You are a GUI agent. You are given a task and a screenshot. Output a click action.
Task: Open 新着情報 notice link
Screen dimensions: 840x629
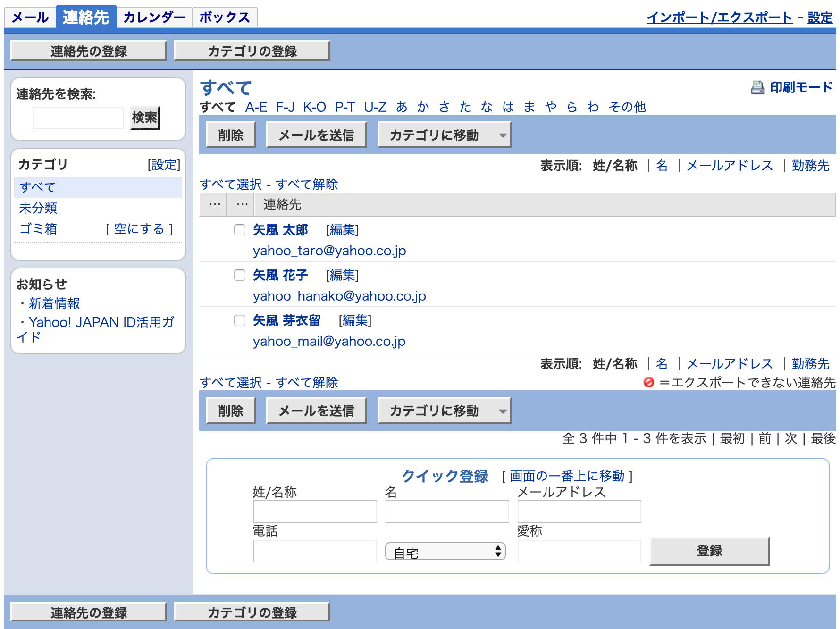[54, 303]
